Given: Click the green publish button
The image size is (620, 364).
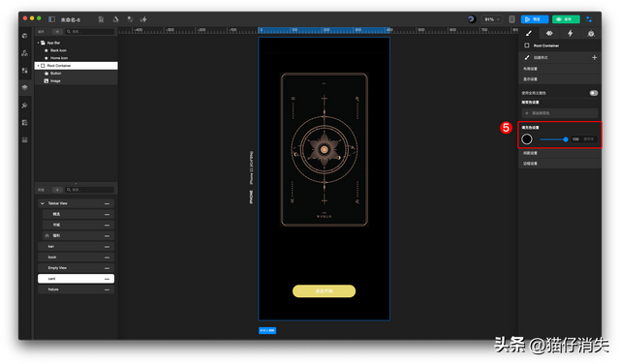Looking at the screenshot, I should [566, 19].
